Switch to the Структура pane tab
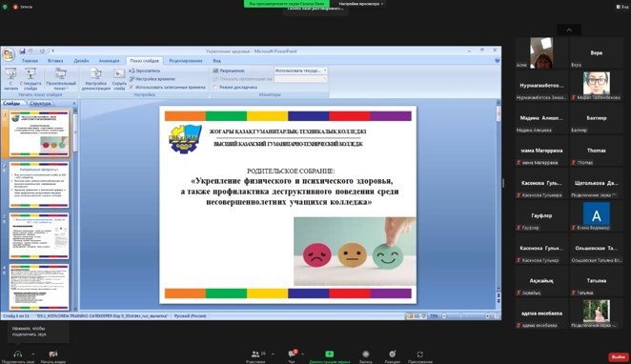The width and height of the screenshot is (631, 364). [41, 103]
